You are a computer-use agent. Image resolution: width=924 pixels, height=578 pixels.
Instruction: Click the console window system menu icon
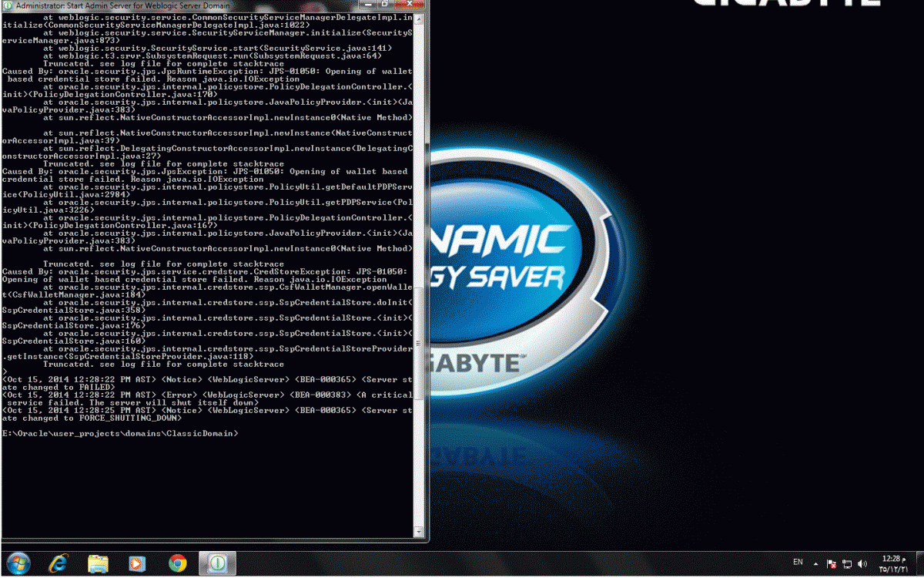(7, 5)
